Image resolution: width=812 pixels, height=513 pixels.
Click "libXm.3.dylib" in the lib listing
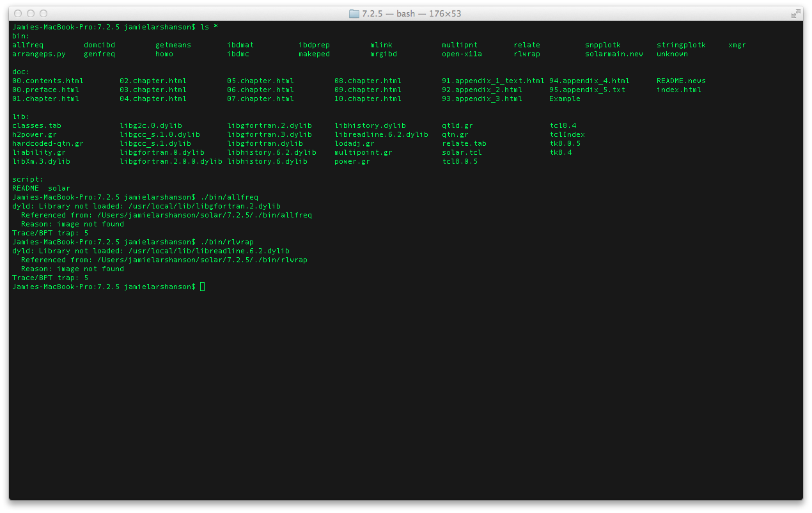[x=42, y=161]
